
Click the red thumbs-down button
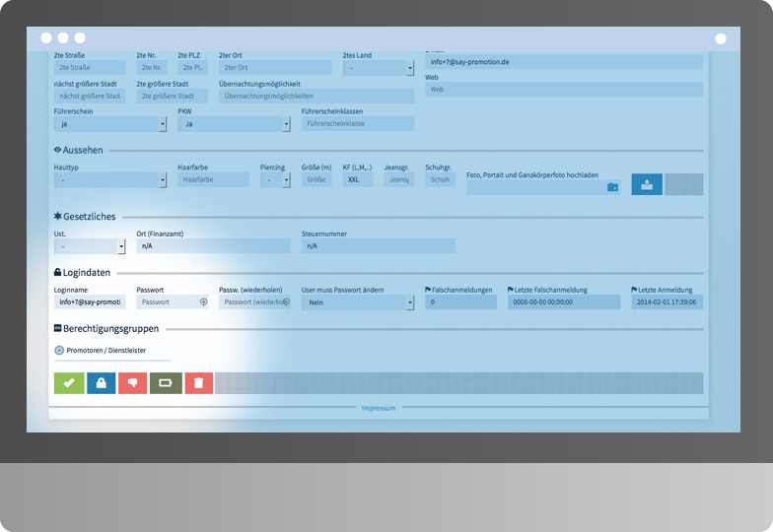click(132, 383)
